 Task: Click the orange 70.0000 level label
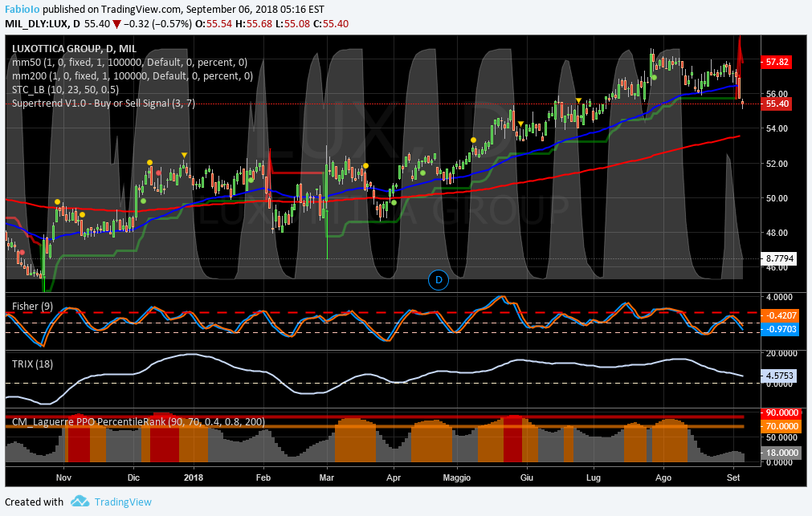pos(779,426)
